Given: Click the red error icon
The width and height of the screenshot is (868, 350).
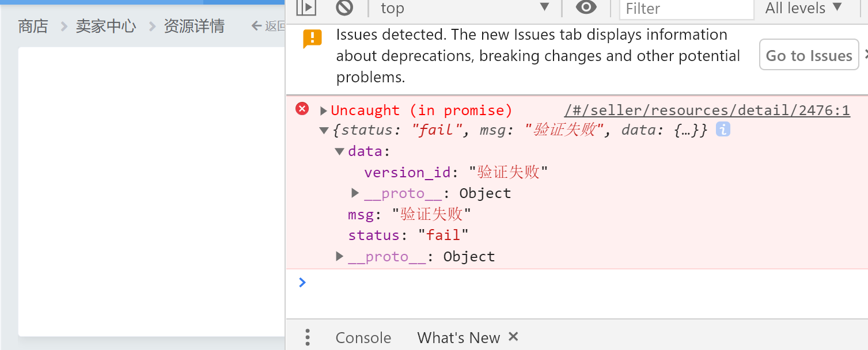Looking at the screenshot, I should tap(302, 109).
